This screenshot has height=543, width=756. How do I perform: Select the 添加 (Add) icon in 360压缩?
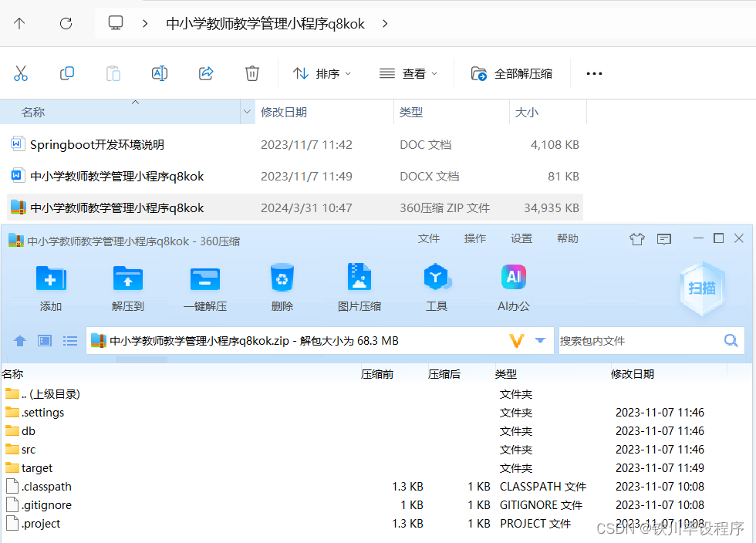point(50,285)
